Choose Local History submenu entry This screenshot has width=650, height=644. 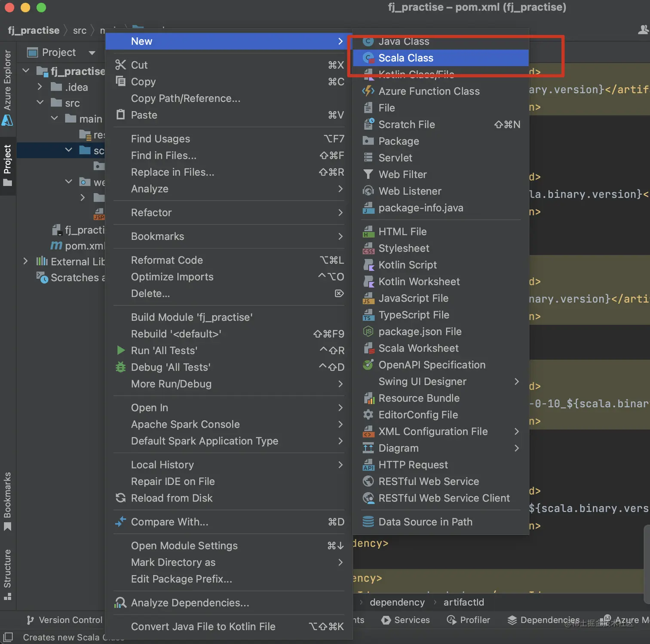click(229, 465)
